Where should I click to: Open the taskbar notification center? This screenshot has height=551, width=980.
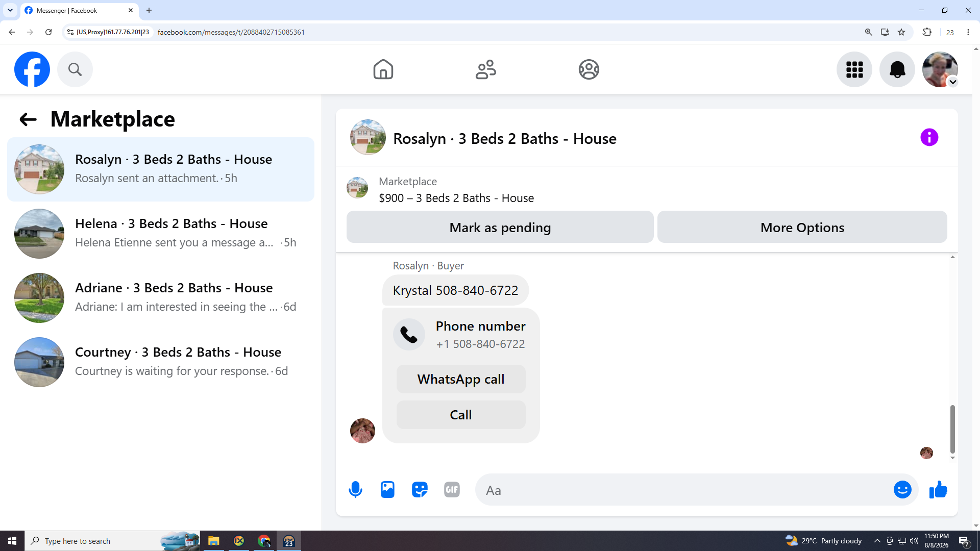click(x=964, y=541)
